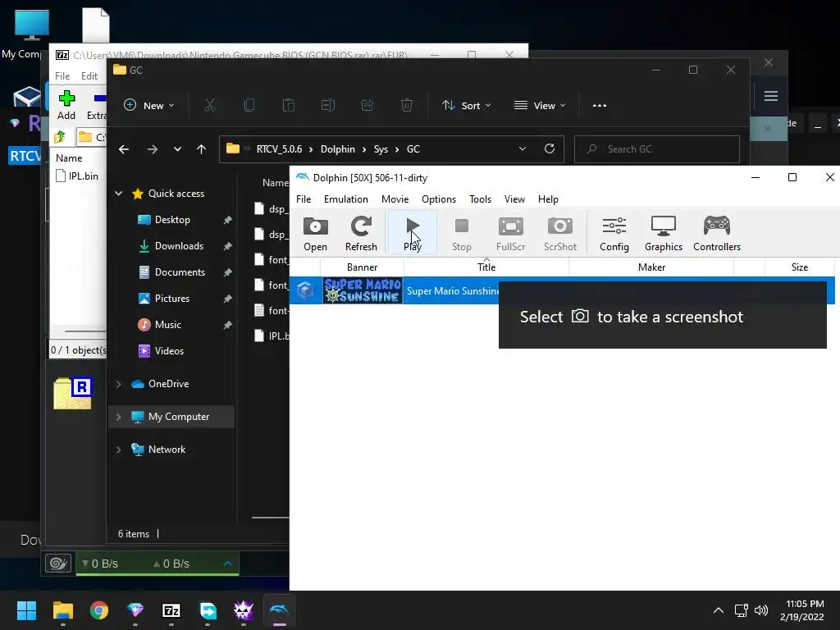Open Dolphin Graphics settings
The image size is (840, 630).
pyautogui.click(x=663, y=234)
